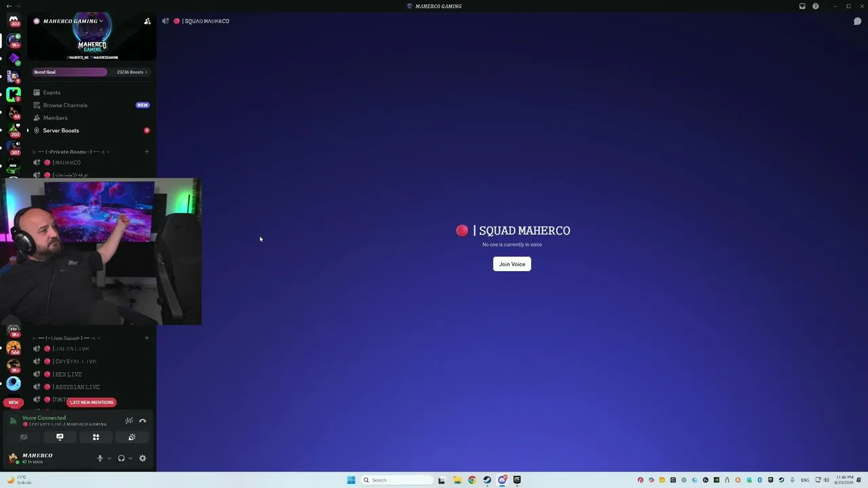Open server with 307 unread badge
This screenshot has height=488, width=868.
click(x=14, y=147)
